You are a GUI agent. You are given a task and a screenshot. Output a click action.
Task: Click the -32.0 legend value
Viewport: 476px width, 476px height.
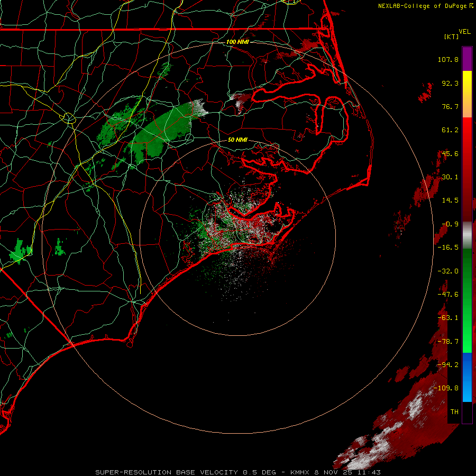pos(448,271)
